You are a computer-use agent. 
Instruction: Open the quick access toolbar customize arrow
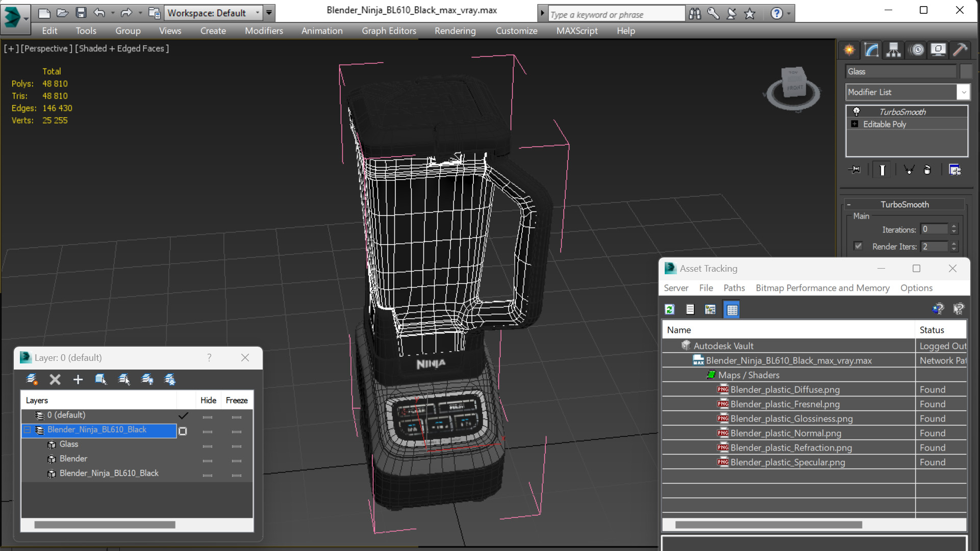pyautogui.click(x=269, y=13)
